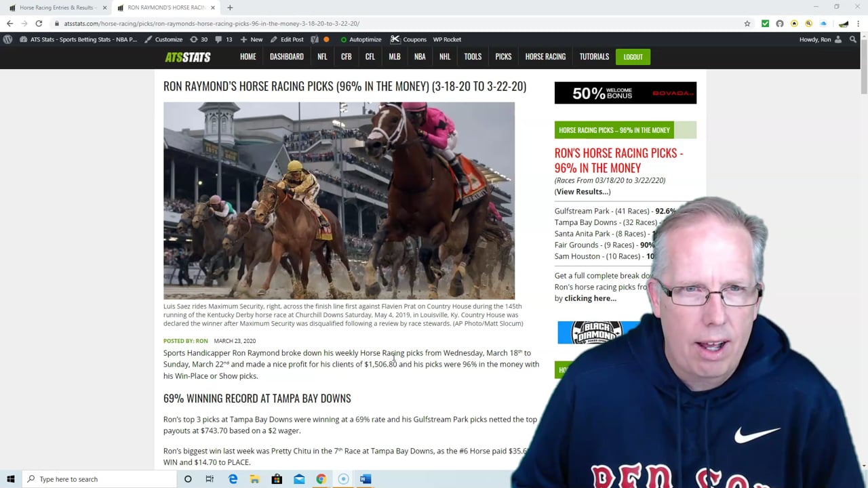Click Edit Post in admin bar
Image resolution: width=868 pixels, height=488 pixels.
click(287, 39)
